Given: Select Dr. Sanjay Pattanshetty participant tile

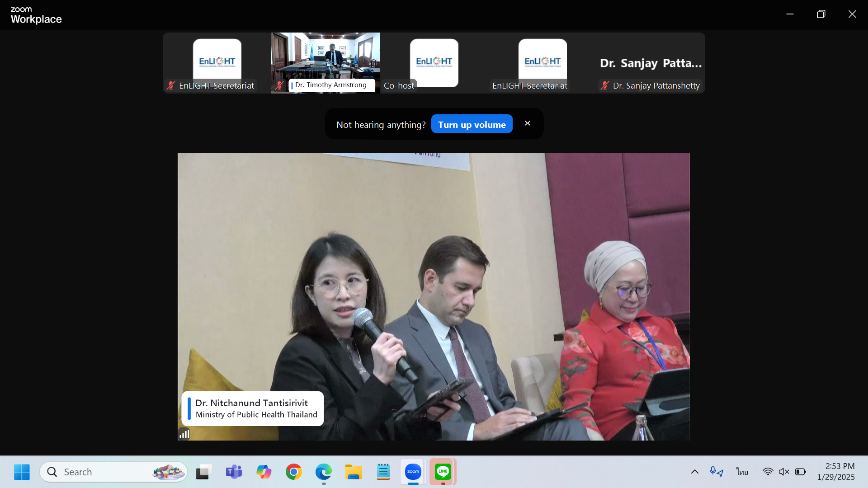Looking at the screenshot, I should pyautogui.click(x=651, y=63).
